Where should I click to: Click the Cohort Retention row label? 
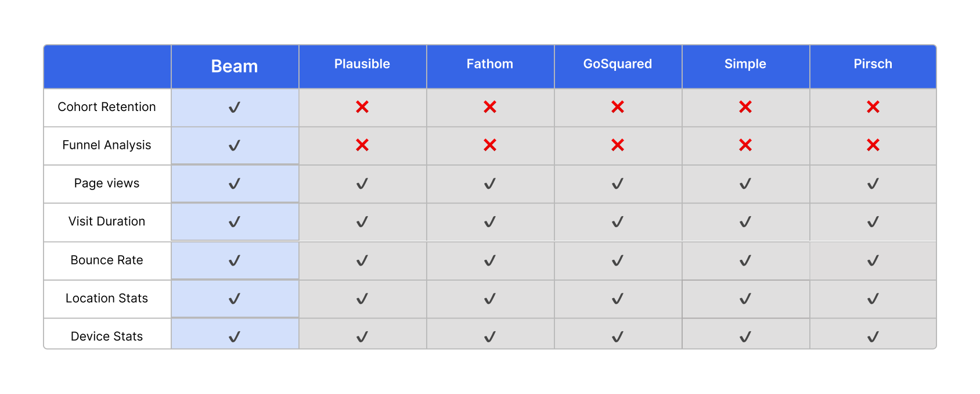107,107
